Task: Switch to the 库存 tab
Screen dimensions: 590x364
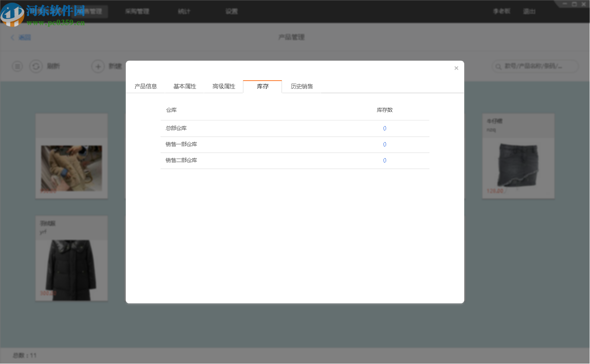Action: (x=262, y=86)
